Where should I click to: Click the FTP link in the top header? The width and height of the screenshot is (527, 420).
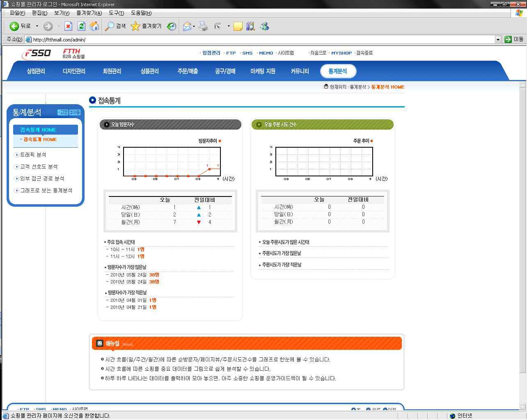(231, 53)
